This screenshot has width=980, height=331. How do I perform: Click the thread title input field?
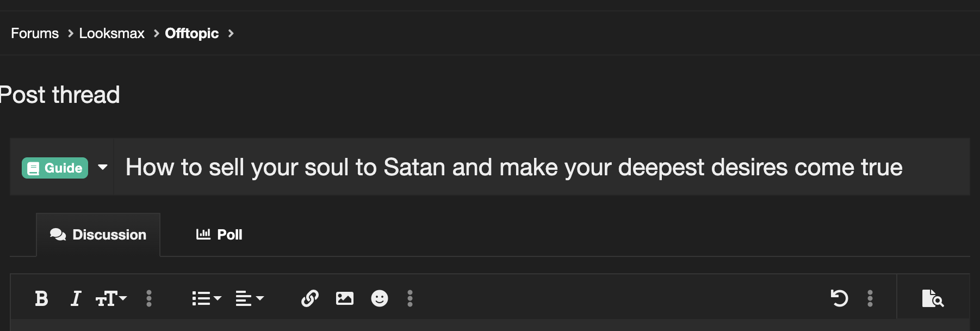[542, 167]
